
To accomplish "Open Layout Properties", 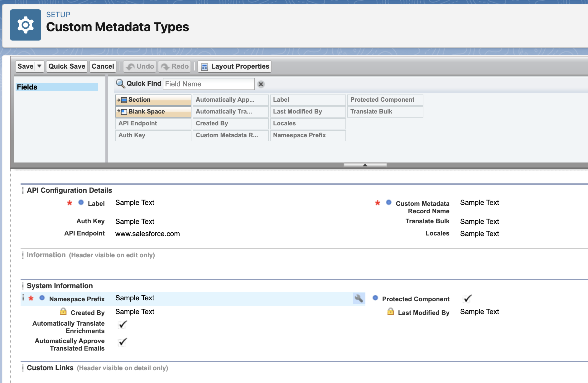I will point(235,66).
